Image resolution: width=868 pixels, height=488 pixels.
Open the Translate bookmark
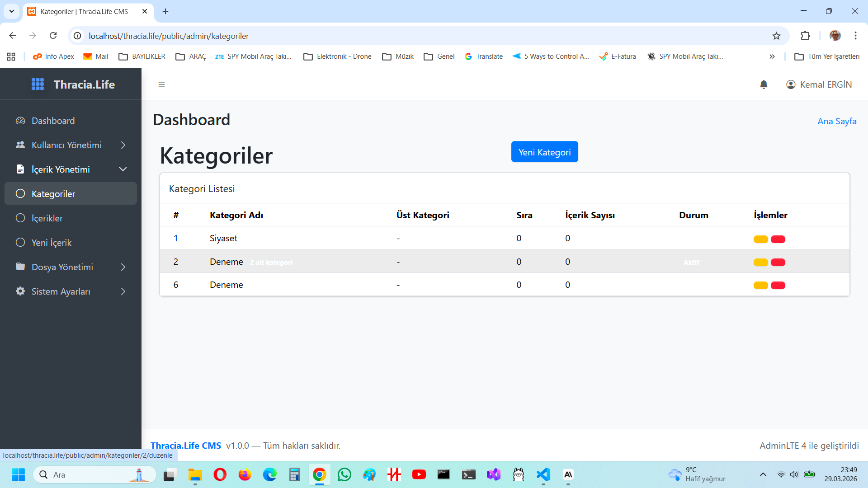[484, 56]
